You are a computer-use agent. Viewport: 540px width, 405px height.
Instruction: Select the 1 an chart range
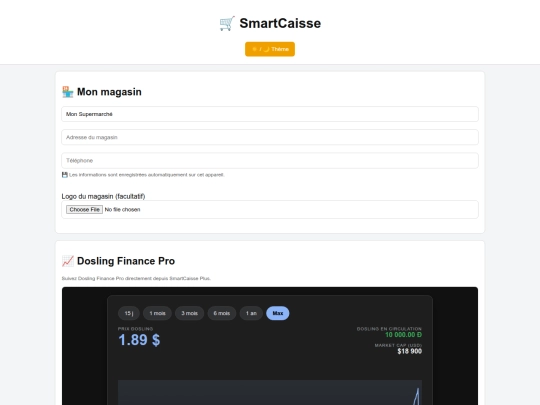coord(251,313)
